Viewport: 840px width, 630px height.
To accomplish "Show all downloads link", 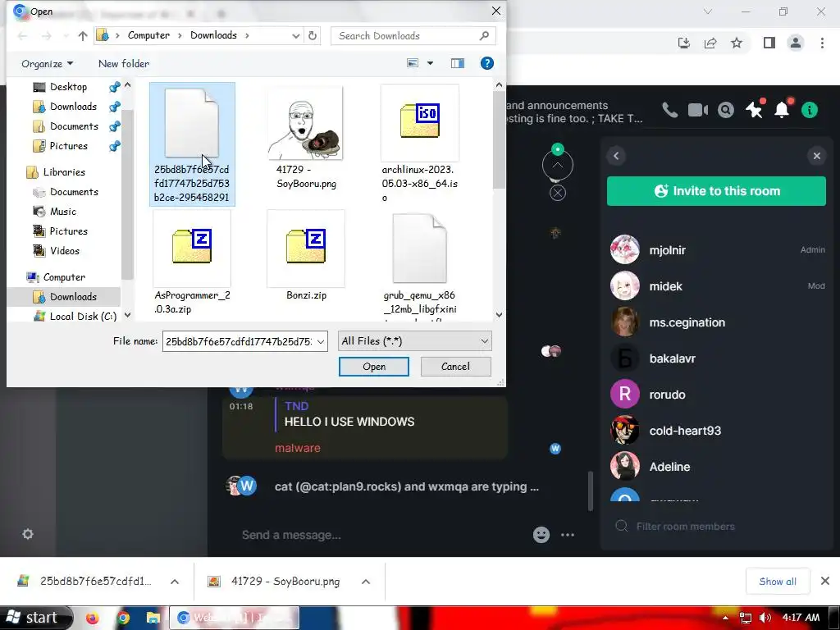I will pos(778,582).
